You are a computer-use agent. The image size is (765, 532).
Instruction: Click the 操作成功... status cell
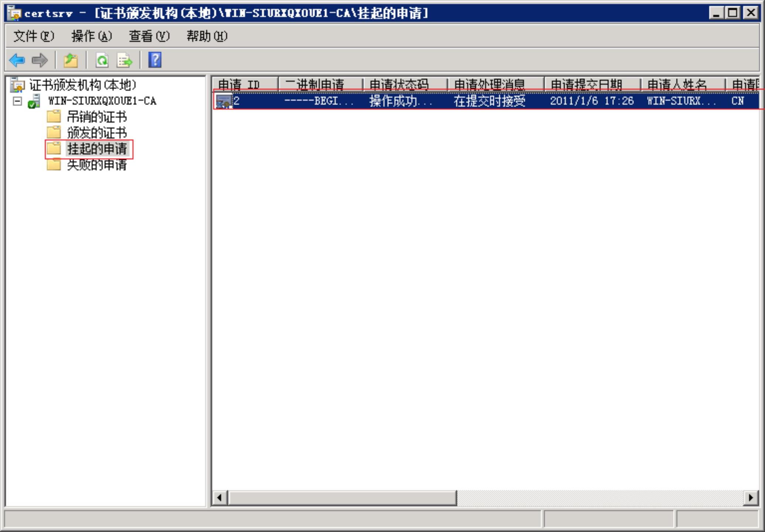(x=401, y=101)
